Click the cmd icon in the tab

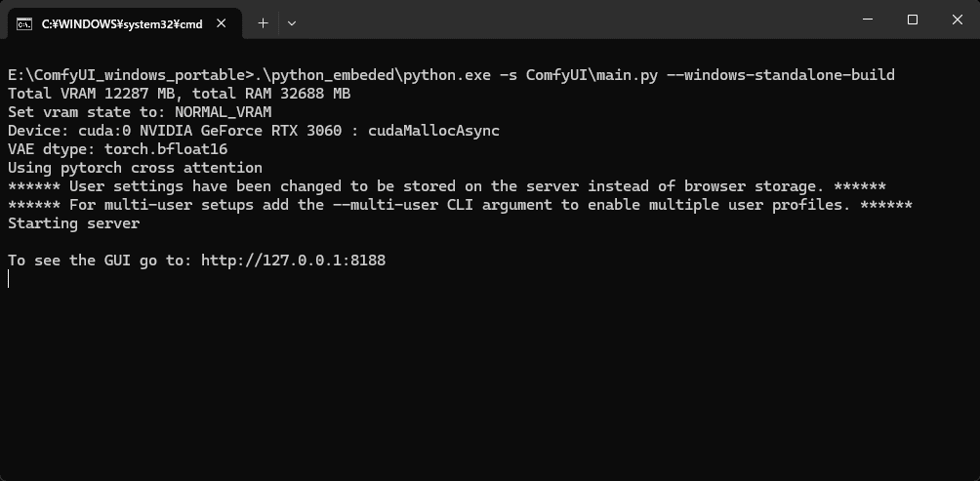[24, 24]
